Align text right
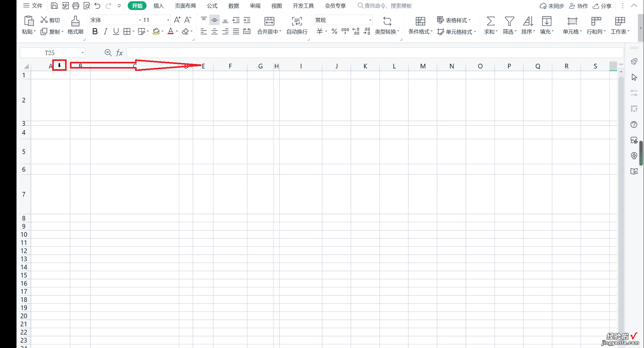 (225, 31)
